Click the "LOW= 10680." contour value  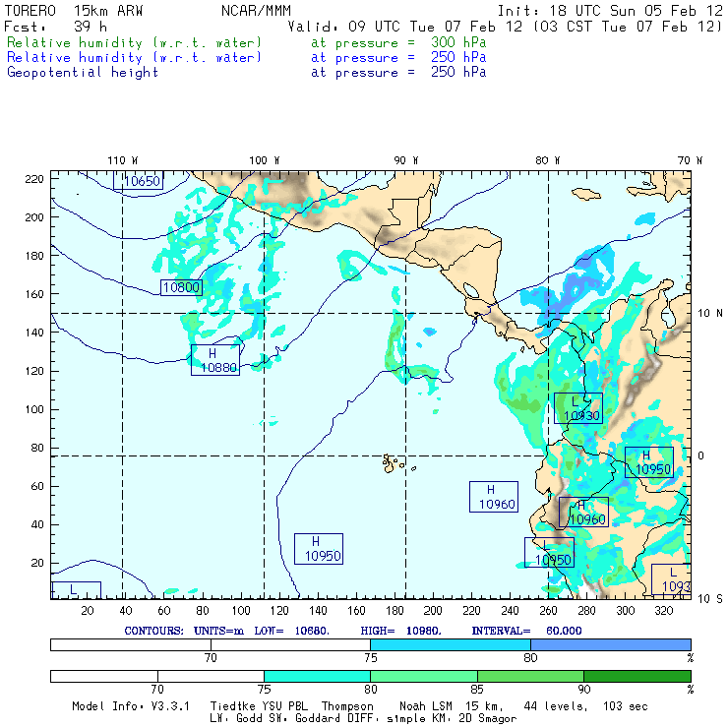point(291,631)
